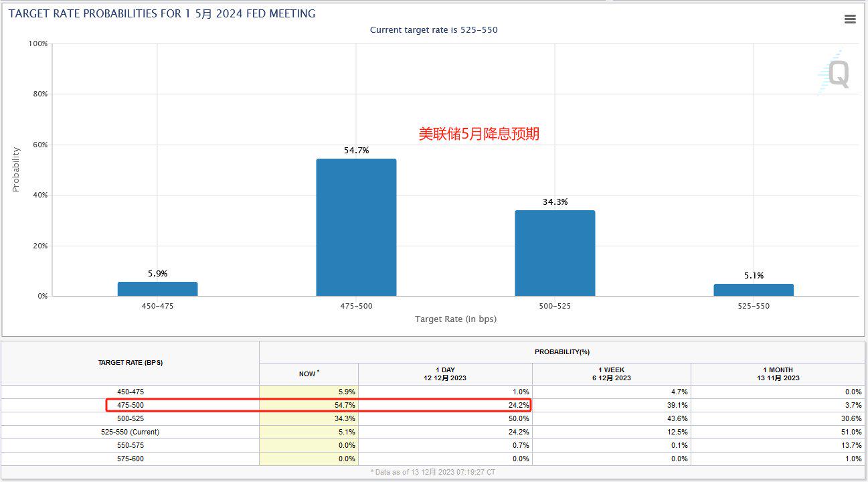
Task: Click the 500-525 x-axis label
Action: pyautogui.click(x=555, y=306)
